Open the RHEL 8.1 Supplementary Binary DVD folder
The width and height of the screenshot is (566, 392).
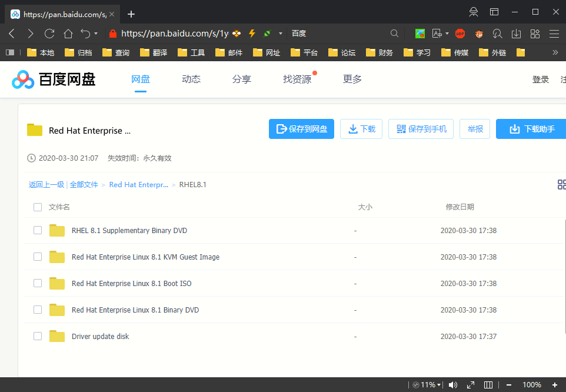coord(129,231)
